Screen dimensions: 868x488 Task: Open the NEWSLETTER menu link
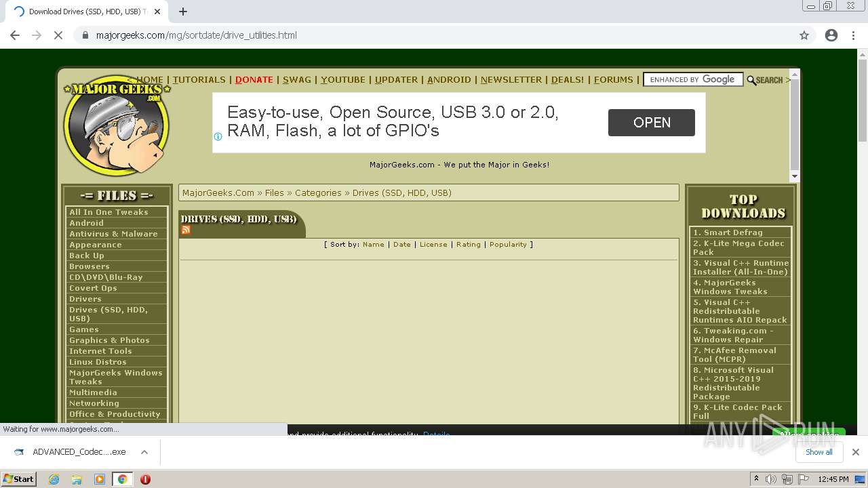[511, 80]
